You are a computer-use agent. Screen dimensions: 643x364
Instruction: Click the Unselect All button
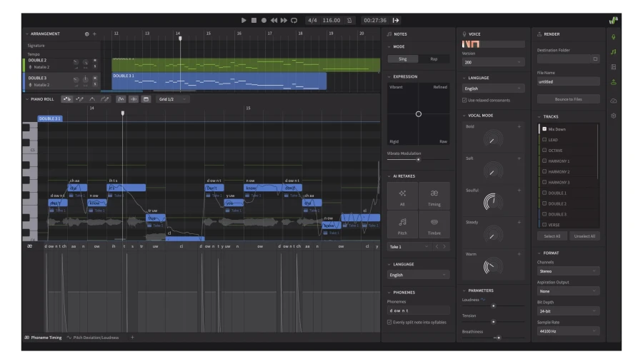[x=584, y=236]
